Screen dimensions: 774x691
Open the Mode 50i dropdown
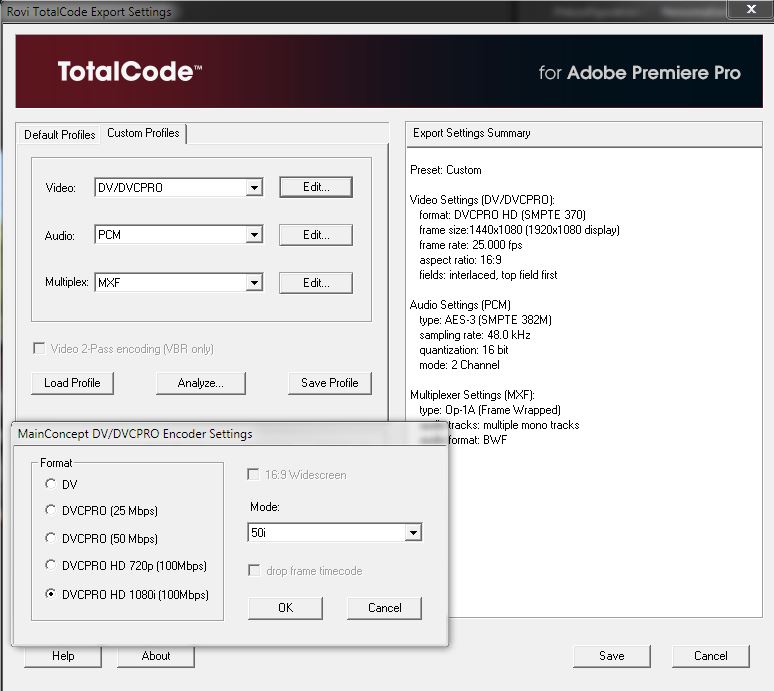pos(413,533)
